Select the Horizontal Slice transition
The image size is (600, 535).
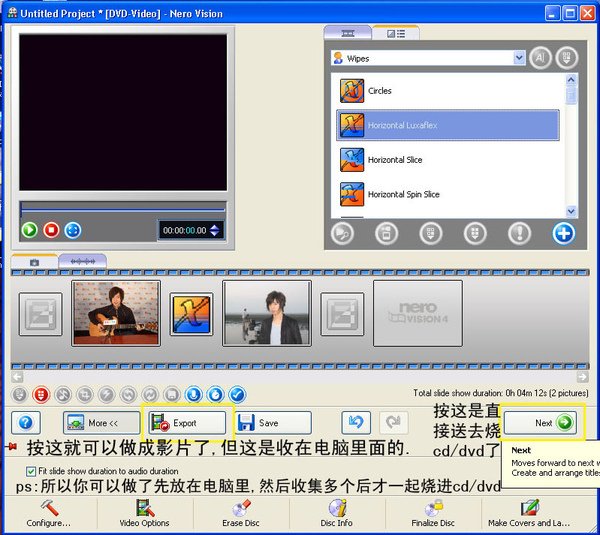pos(448,160)
